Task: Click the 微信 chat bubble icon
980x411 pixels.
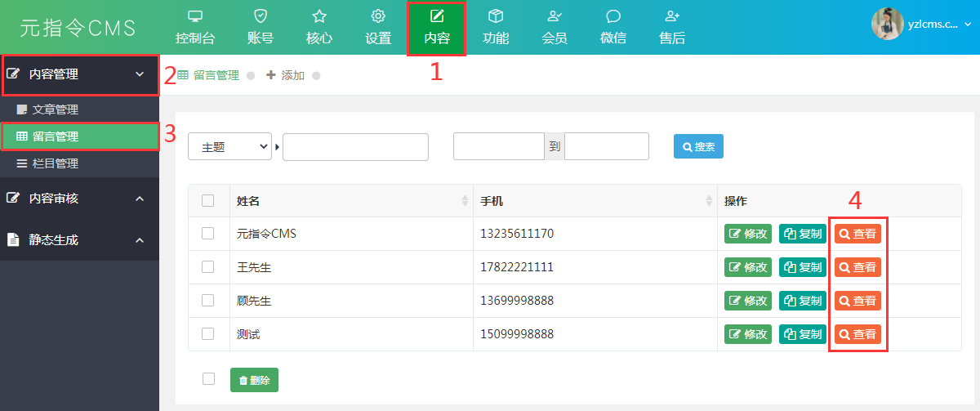Action: coord(613,16)
